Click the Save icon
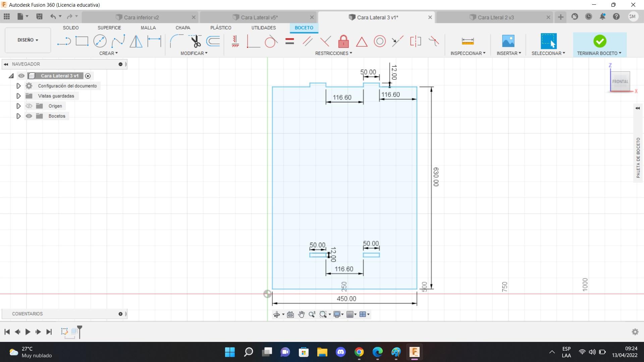The width and height of the screenshot is (644, 362). click(39, 16)
